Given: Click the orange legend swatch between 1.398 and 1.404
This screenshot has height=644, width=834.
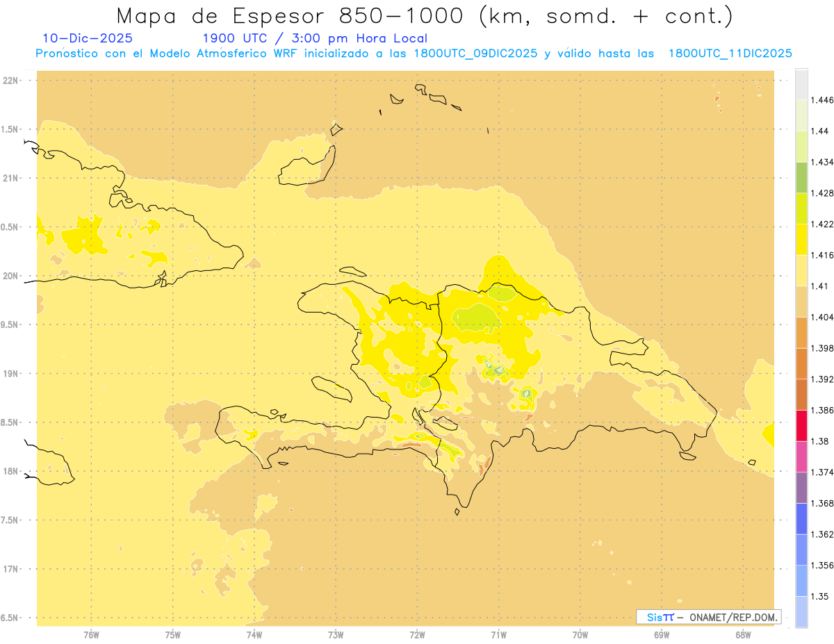Looking at the screenshot, I should click(801, 332).
